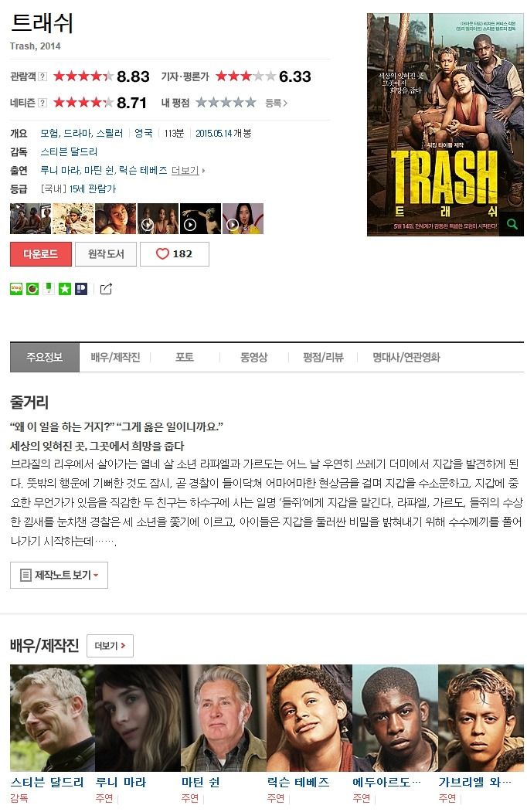Expand the 제작노트 보기 dropdown
Screen dimensions: 527x812
pyautogui.click(x=59, y=575)
